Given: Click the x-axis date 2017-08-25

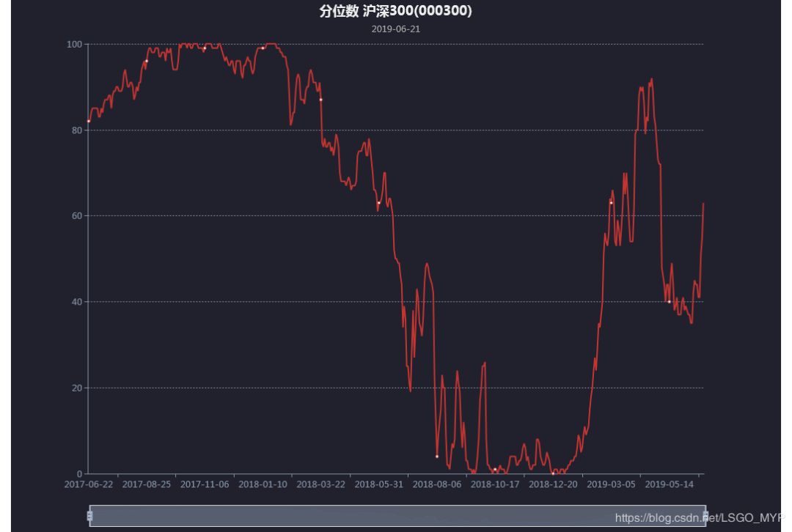Looking at the screenshot, I should (x=147, y=484).
